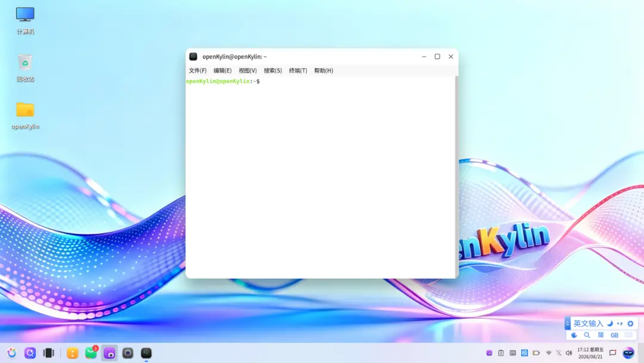644x363 pixels.
Task: Open the Wi-Fi network tray icon
Action: tap(549, 353)
